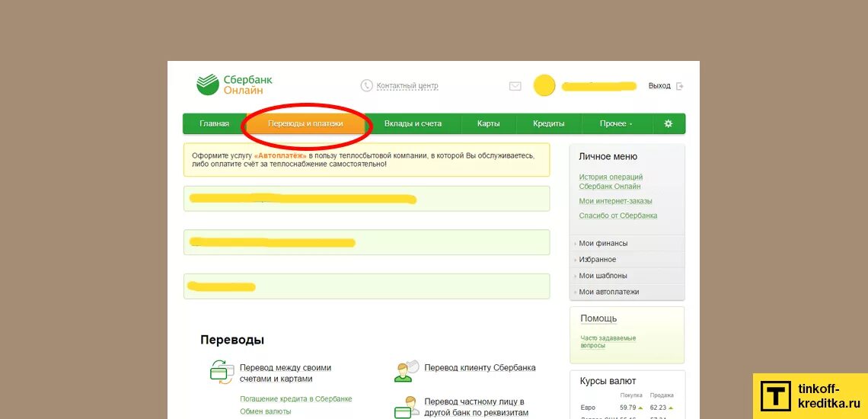This screenshot has height=419, width=868.
Task: Open Перевод между своими счетами и картами
Action: click(x=285, y=373)
